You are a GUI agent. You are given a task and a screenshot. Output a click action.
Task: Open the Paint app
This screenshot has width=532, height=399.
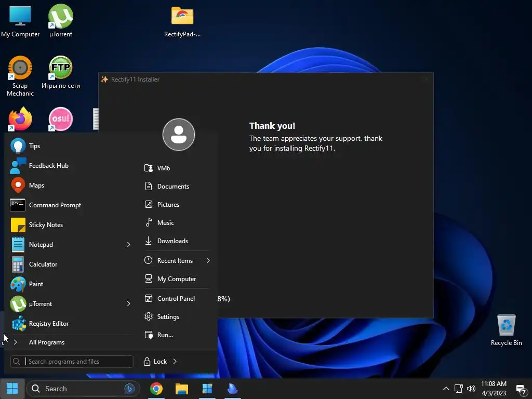point(70,284)
